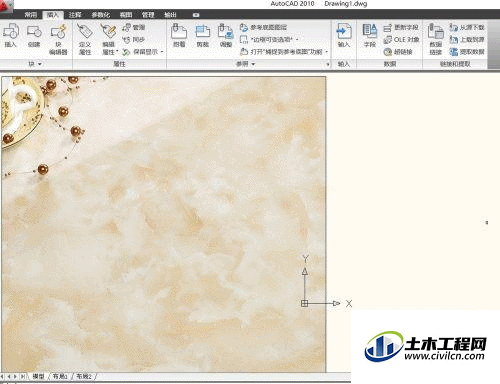The image size is (500, 384).
Task: Click the 属性 (Attributes) panel title
Action: [x=119, y=64]
